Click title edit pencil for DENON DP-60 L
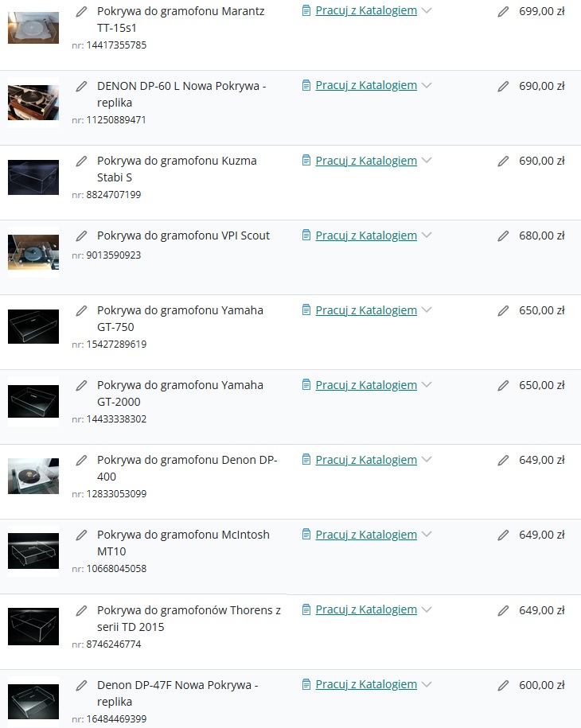The width and height of the screenshot is (581, 728). [81, 87]
